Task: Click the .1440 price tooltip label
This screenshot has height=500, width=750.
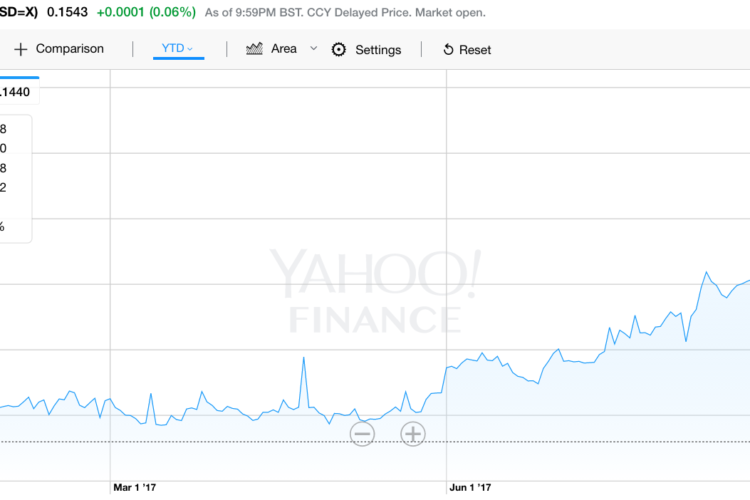Action: (15, 92)
